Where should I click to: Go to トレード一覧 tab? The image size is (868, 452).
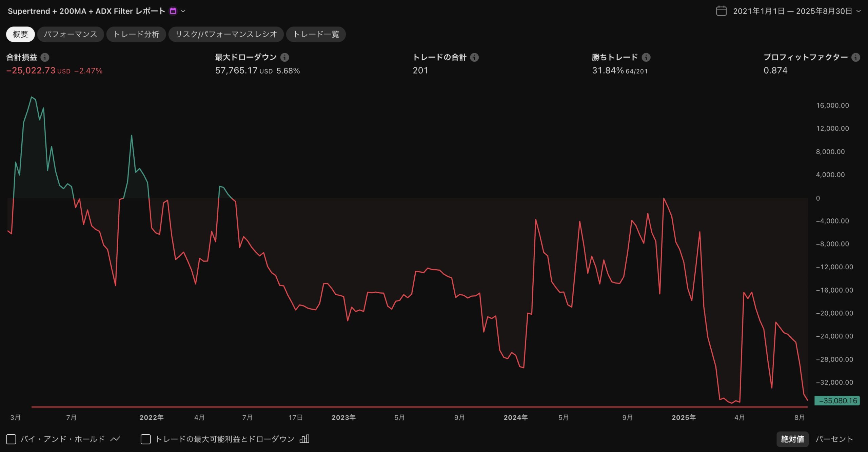(316, 34)
